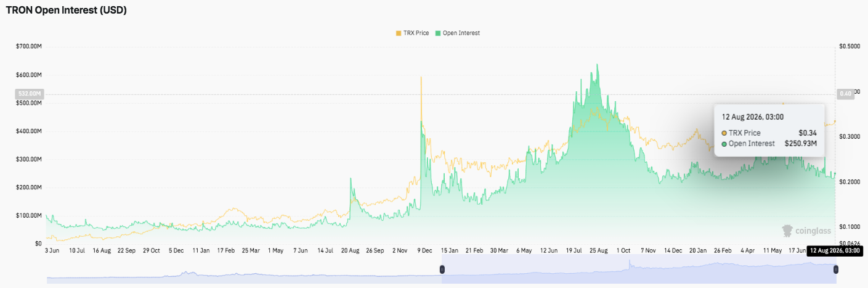Click the 0.40 right axis marker badge

pos(845,94)
